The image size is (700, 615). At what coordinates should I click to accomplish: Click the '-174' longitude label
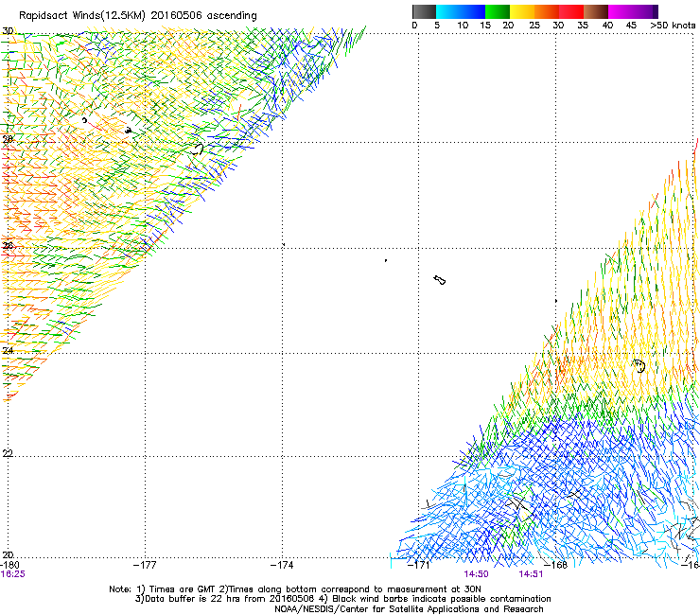click(282, 565)
